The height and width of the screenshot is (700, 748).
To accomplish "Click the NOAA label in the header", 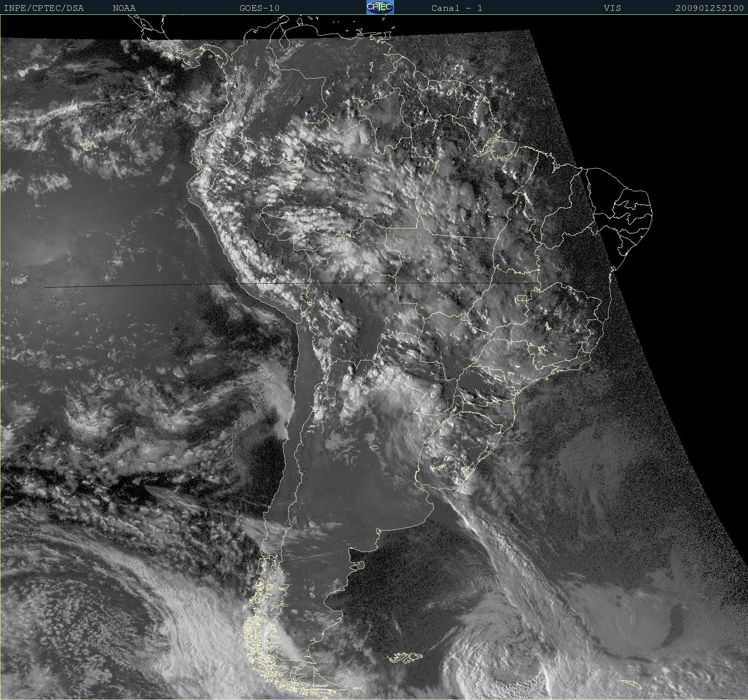I will (124, 8).
